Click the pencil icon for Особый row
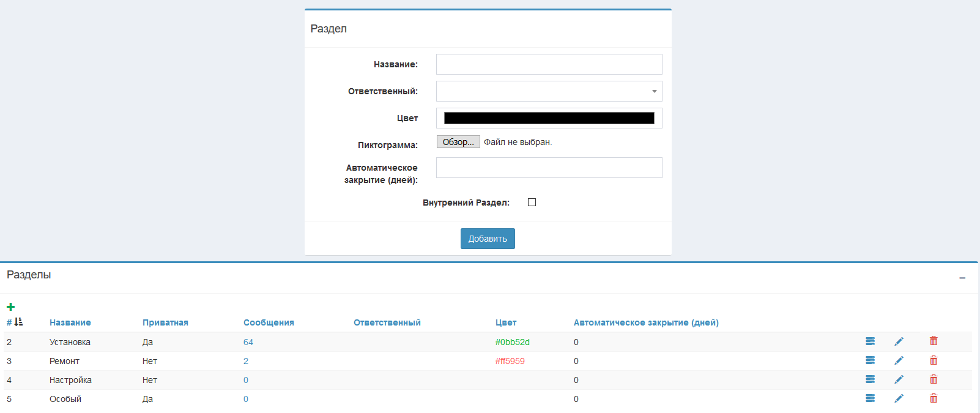The image size is (980, 413). (899, 398)
